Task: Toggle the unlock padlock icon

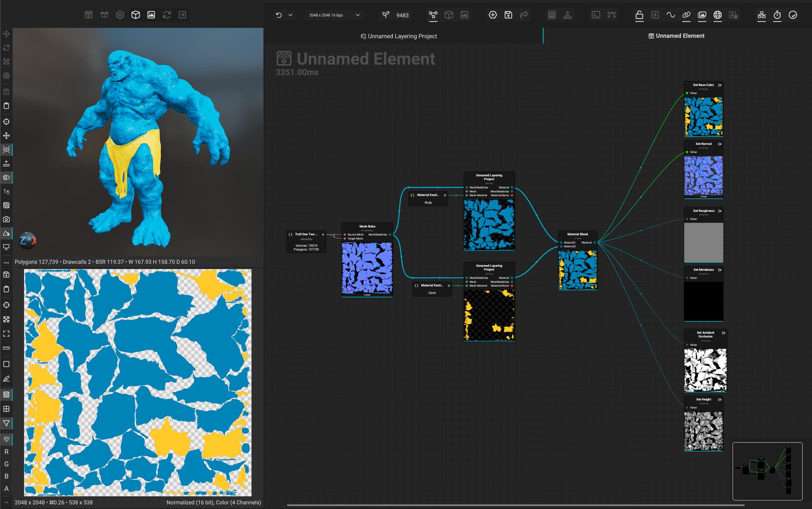Action: (x=639, y=15)
